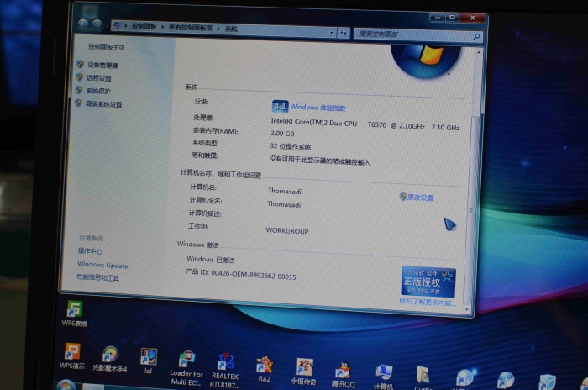Viewport: 588px width, 390px height.
Task: Open 性能信息和工具 link
Action: point(98,277)
